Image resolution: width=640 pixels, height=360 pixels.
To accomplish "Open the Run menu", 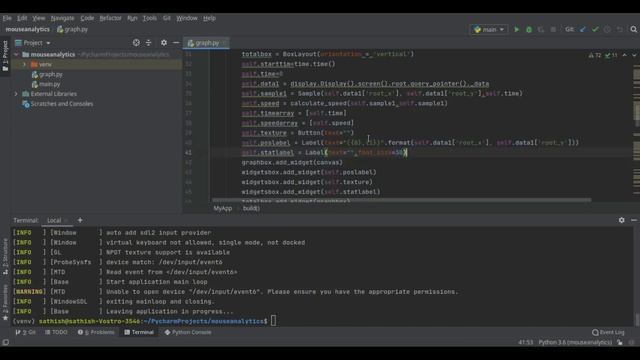I will point(132,18).
